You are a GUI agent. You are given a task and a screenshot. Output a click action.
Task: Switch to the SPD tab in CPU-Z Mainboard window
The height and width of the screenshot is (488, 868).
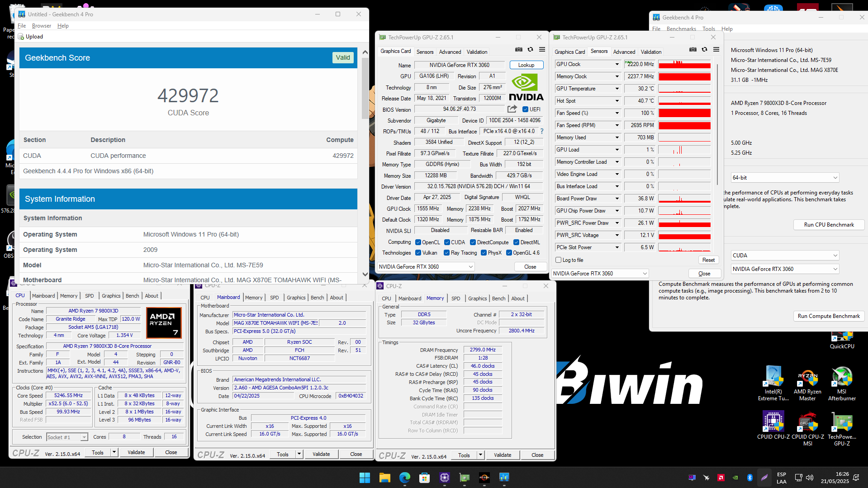point(274,298)
